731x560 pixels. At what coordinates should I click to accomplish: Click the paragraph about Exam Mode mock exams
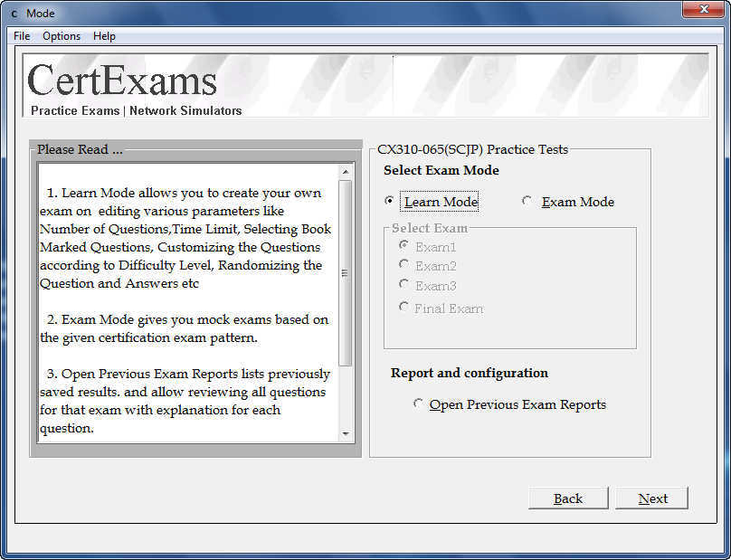point(185,328)
